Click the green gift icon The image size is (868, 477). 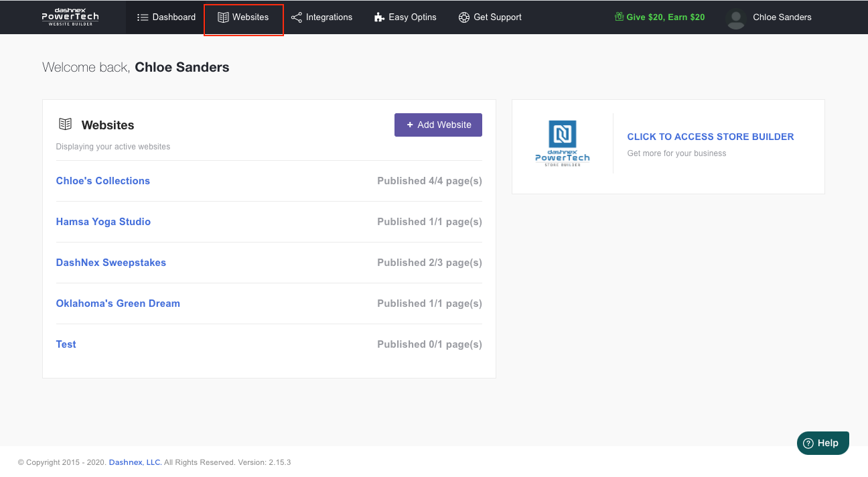click(x=619, y=17)
